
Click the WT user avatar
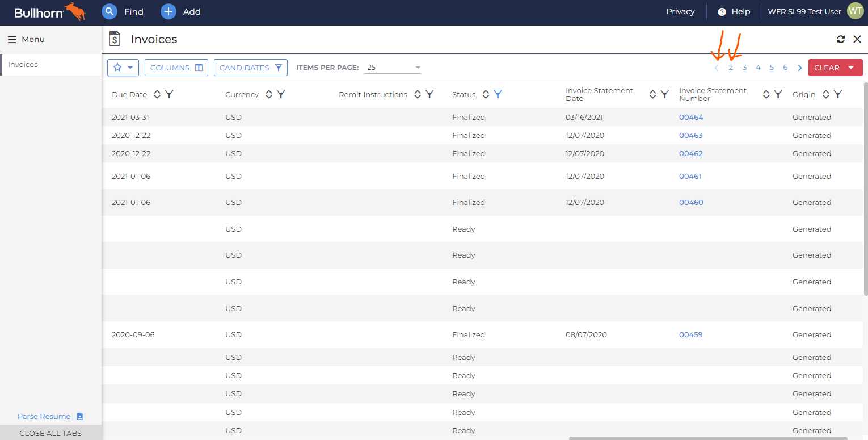[x=855, y=11]
